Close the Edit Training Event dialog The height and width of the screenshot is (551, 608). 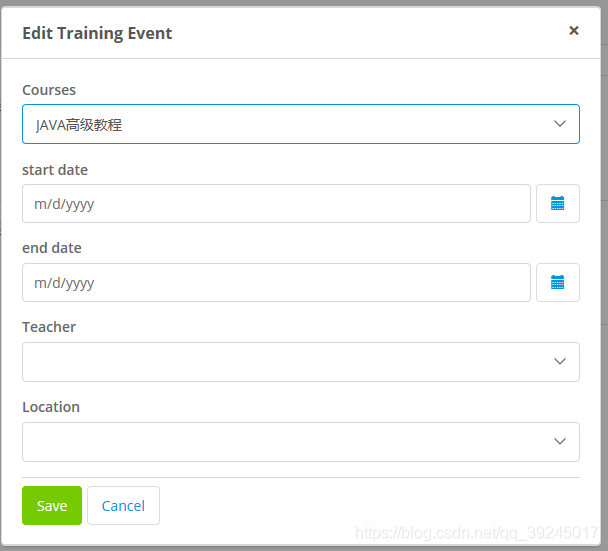(x=574, y=31)
